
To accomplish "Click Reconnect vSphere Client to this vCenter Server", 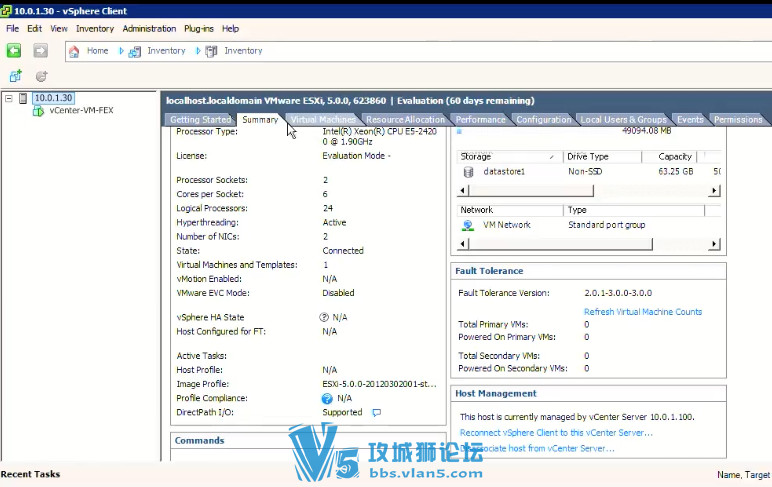I will coord(556,433).
